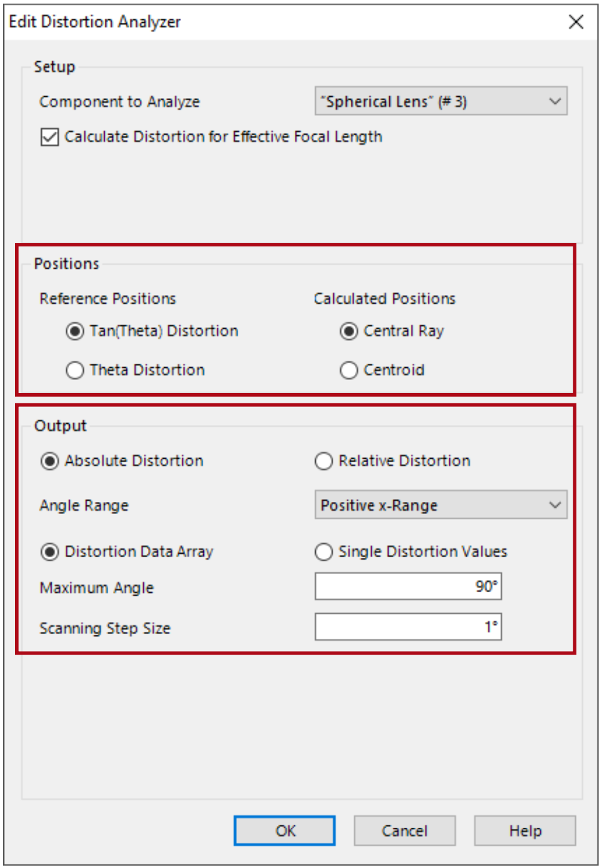Select Absolute Distortion output option

point(50,461)
